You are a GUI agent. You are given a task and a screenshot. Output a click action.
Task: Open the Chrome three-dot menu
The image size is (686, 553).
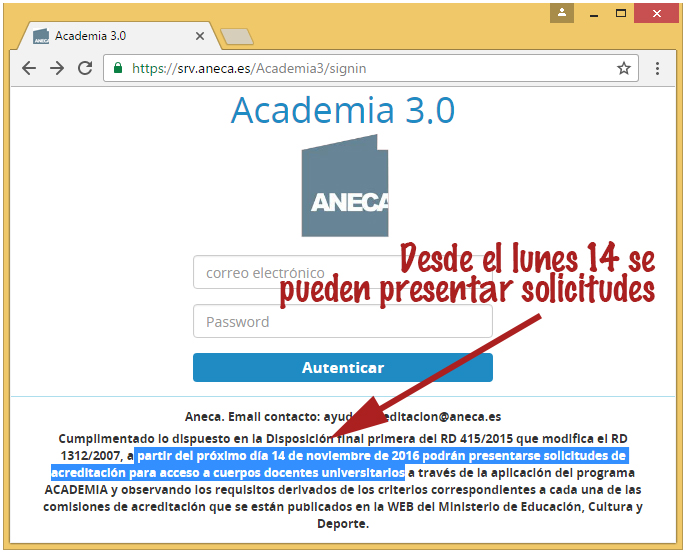point(657,68)
